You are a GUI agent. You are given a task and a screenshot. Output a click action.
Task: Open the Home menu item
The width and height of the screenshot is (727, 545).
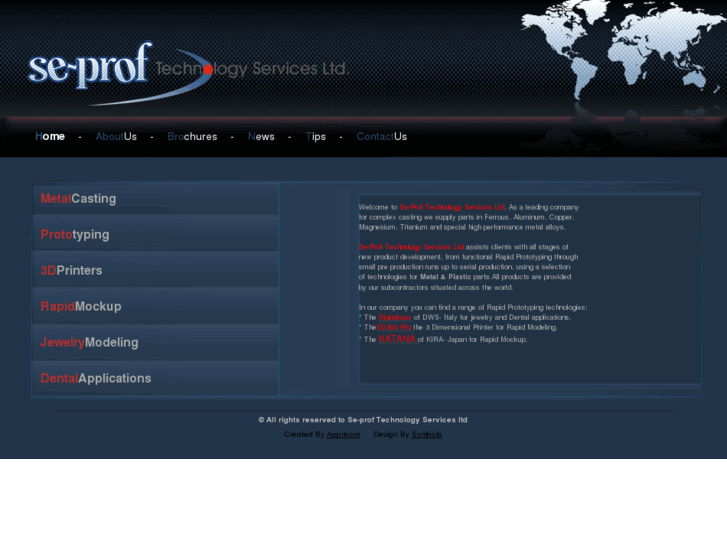[50, 136]
